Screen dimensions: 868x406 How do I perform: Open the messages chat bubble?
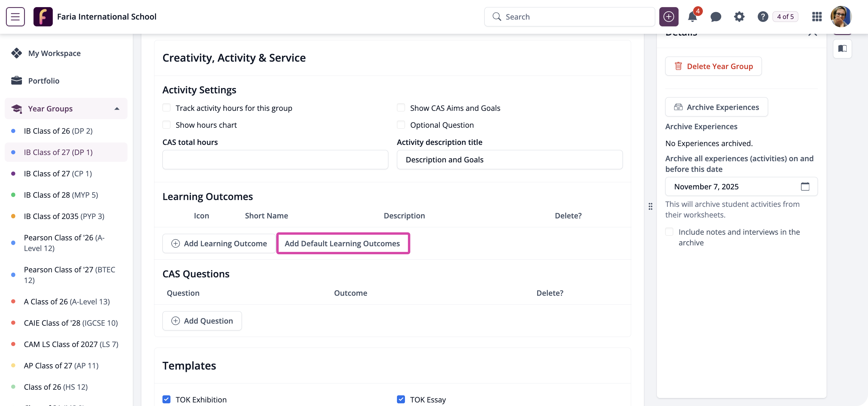[716, 17]
